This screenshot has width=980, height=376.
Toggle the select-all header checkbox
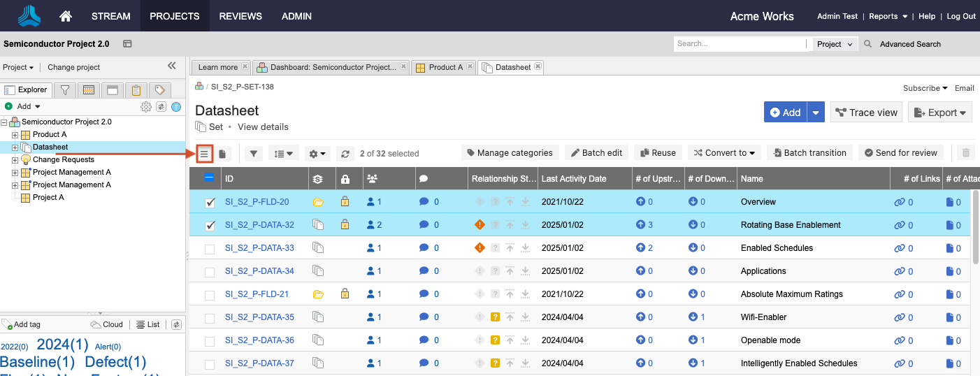210,178
